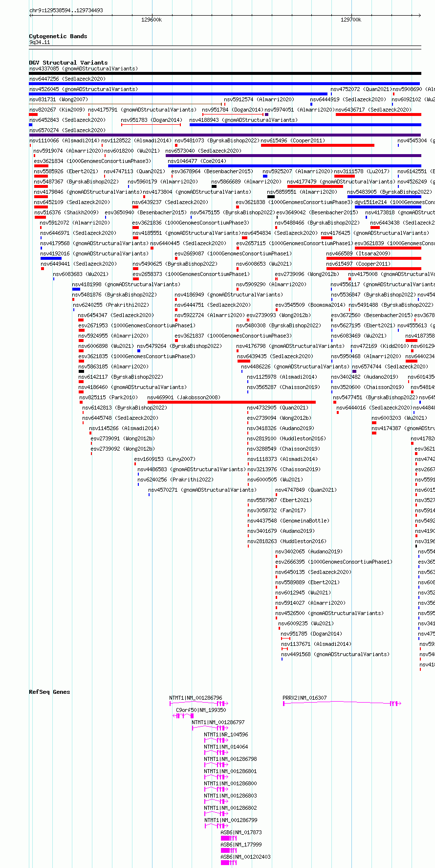The width and height of the screenshot is (435, 868).
Task: Open variant nsv4337085 (gnomADStructuralVariants)
Action: [84, 69]
